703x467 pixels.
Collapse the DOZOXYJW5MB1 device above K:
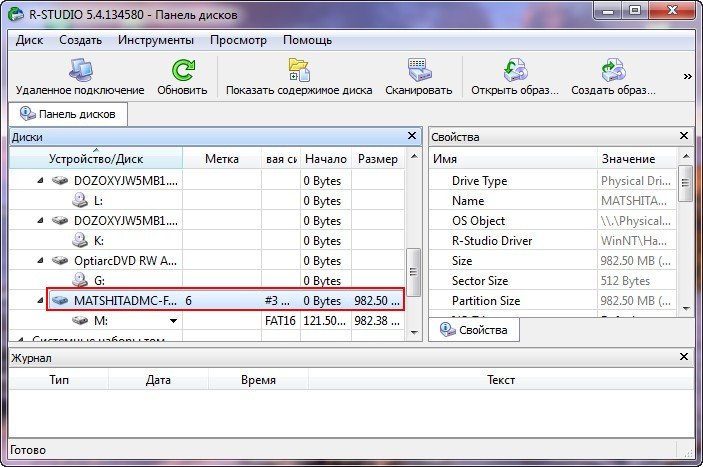coord(40,221)
